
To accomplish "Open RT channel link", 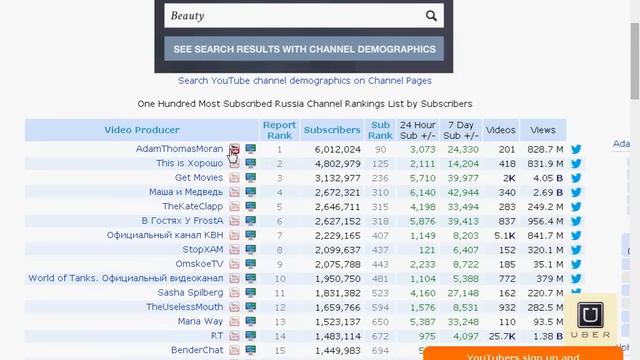I will pyautogui.click(x=217, y=336).
